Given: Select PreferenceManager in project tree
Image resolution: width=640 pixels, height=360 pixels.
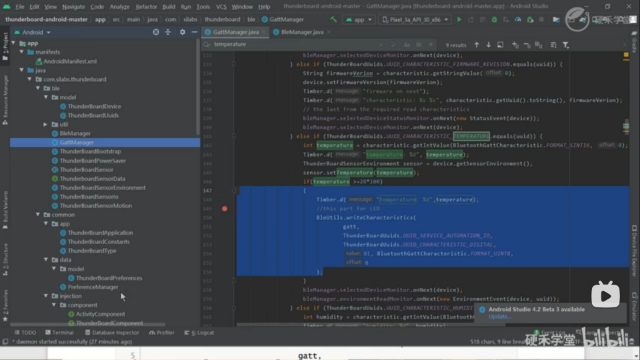Looking at the screenshot, I should click(89, 287).
